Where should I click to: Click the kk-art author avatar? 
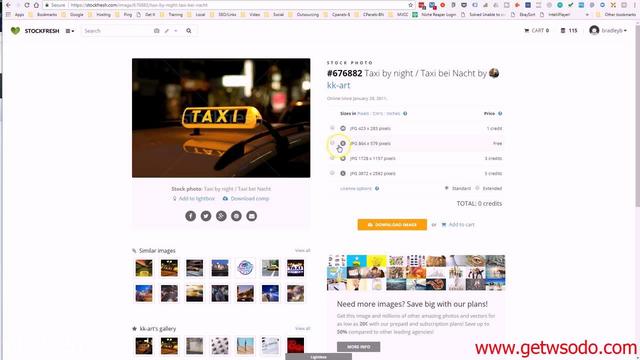click(494, 73)
